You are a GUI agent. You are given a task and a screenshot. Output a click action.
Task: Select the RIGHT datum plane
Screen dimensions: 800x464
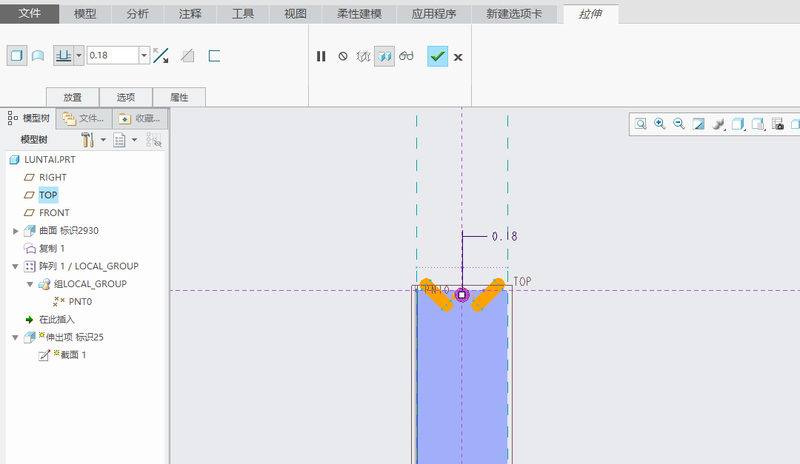point(53,177)
